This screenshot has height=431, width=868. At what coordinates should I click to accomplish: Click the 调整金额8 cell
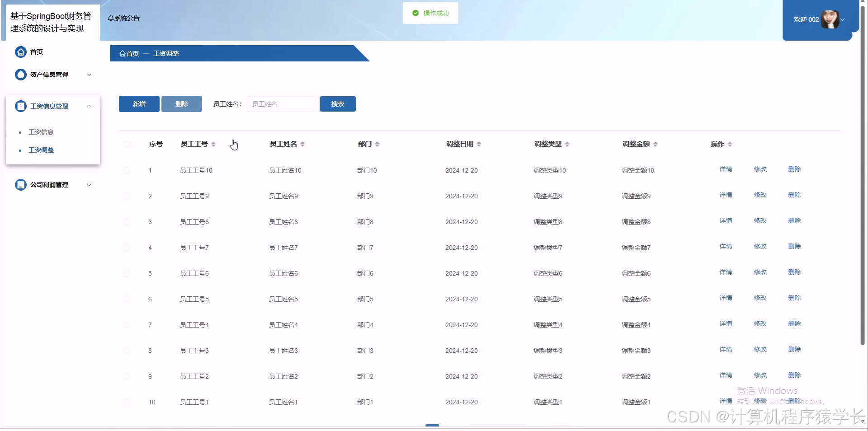coord(636,222)
